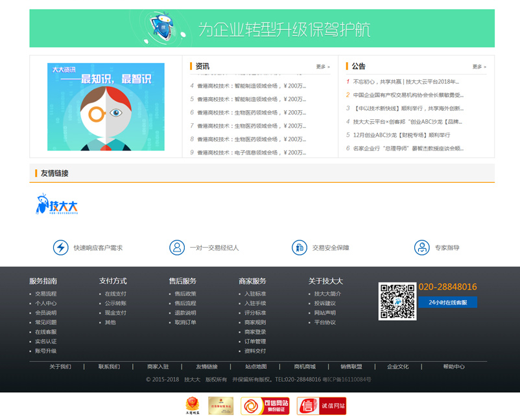Viewport: 520px width, 420px height.
Task: Click the expert guidance icon
Action: pos(421,248)
